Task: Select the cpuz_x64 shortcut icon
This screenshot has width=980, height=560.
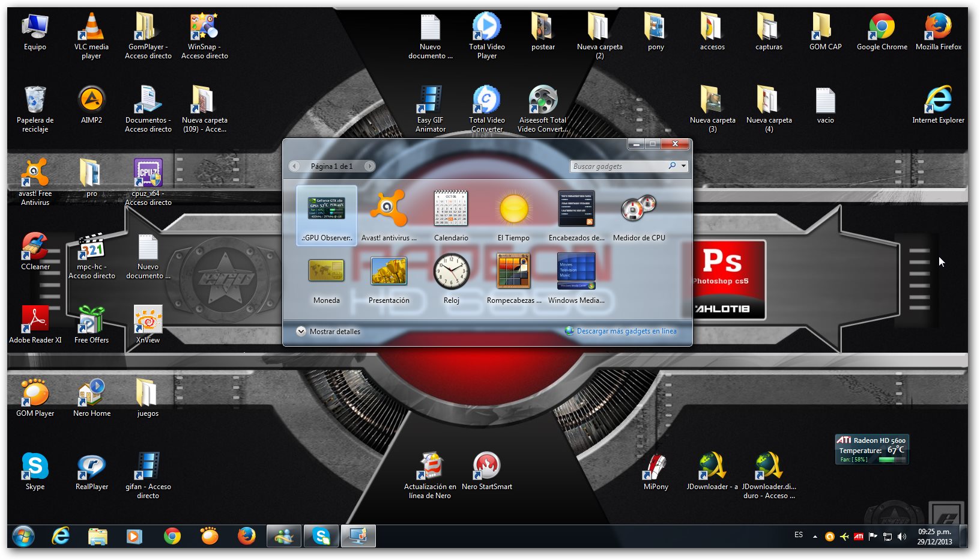Action: click(x=148, y=183)
